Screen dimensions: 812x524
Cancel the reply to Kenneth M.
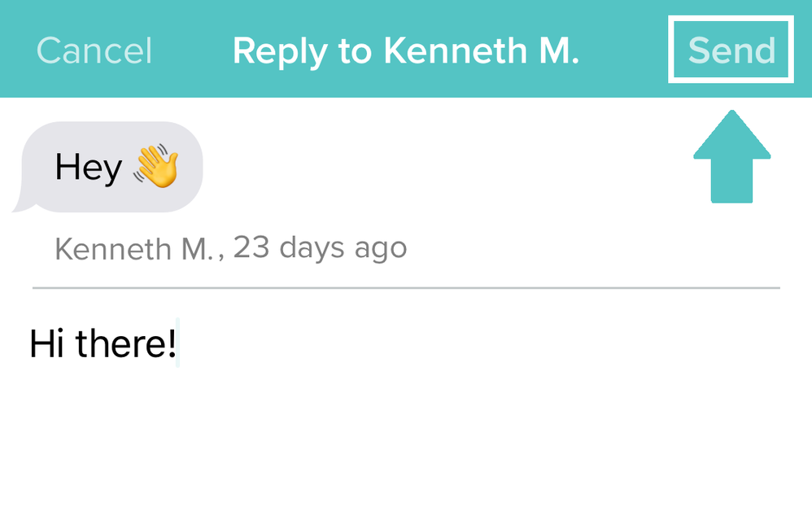tap(94, 50)
